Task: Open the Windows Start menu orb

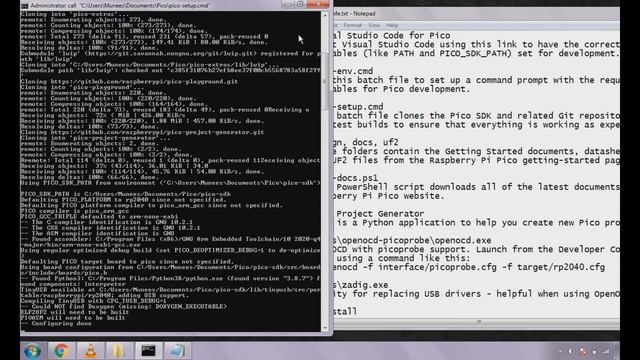Action: (x=32, y=351)
